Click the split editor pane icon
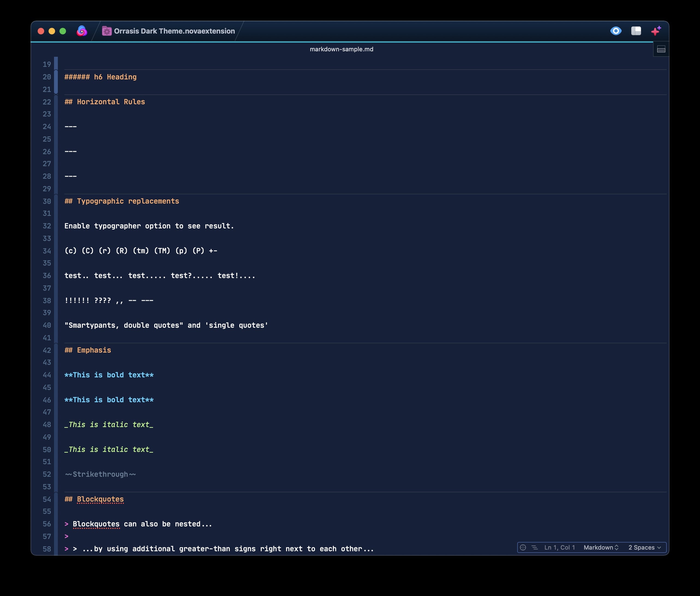700x596 pixels. click(x=661, y=50)
